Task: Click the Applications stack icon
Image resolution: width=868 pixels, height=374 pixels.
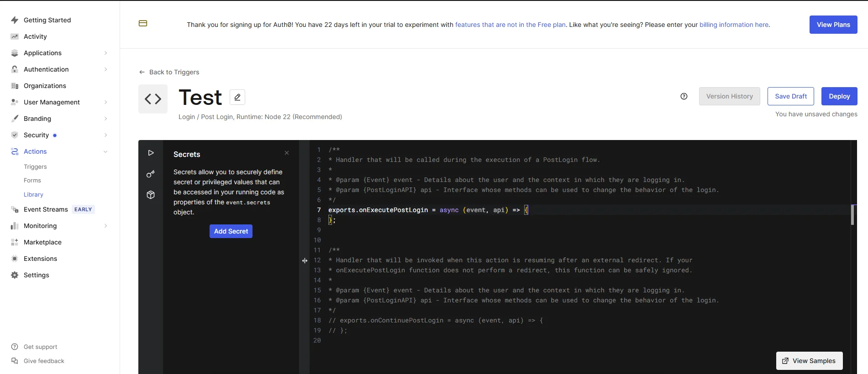Action: point(15,53)
